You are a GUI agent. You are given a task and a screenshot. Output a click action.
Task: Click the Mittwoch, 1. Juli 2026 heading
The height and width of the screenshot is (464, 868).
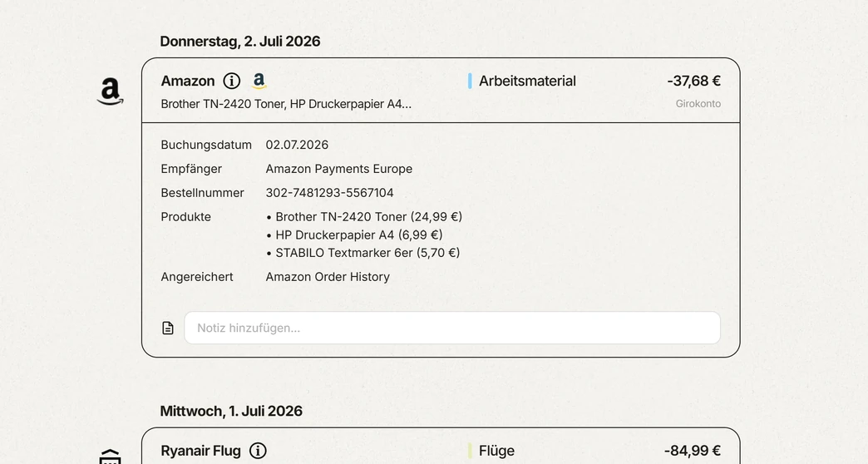pyautogui.click(x=231, y=412)
